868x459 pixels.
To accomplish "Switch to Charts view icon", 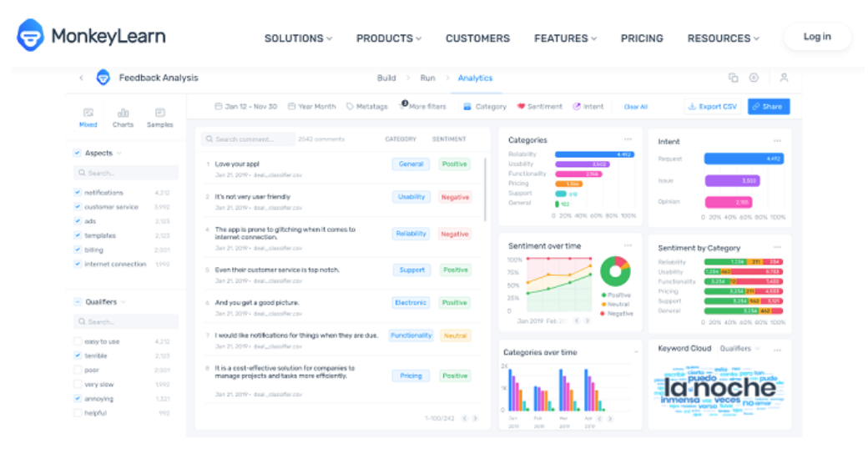I will click(123, 113).
